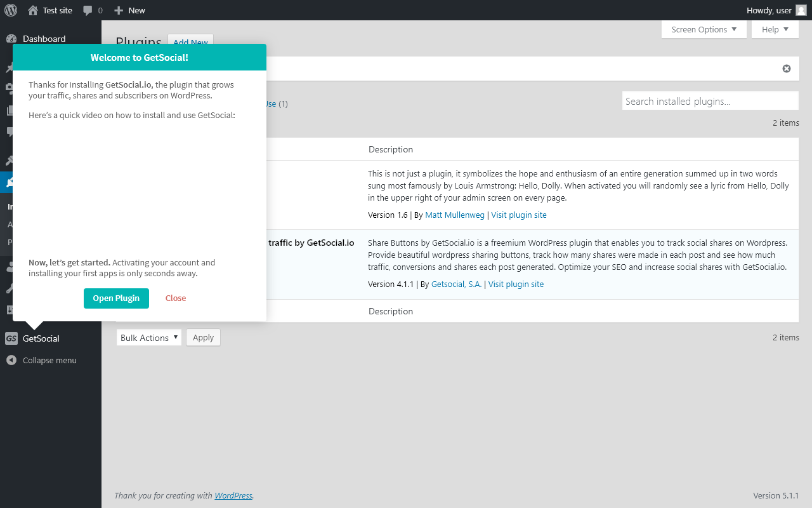
Task: Open the Howdy, user account menu
Action: (776, 10)
